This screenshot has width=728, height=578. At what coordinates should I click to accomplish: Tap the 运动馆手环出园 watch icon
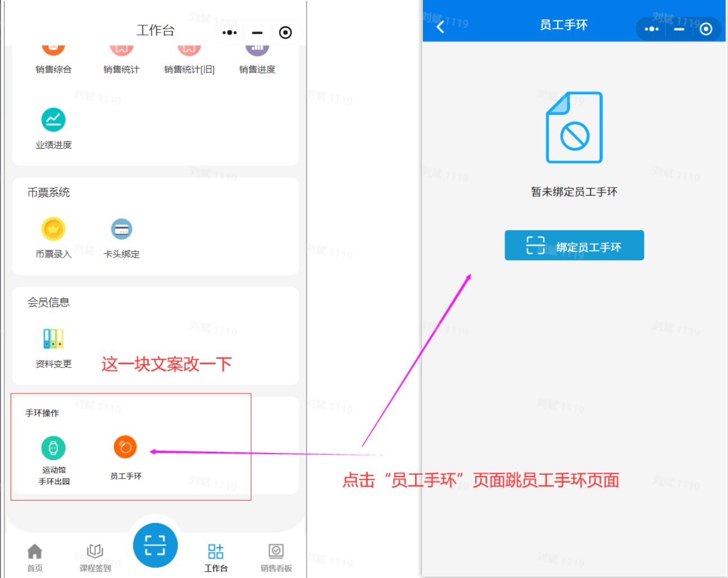tap(53, 448)
